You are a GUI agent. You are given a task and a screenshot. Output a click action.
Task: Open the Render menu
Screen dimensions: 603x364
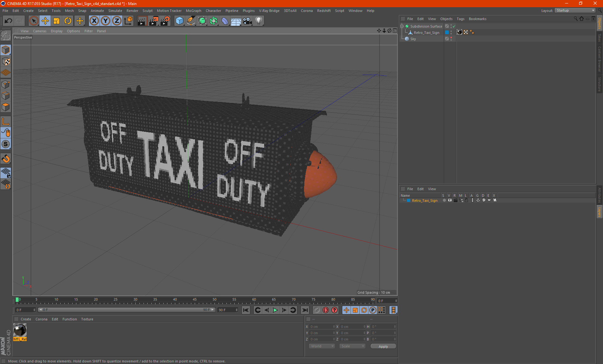click(132, 11)
